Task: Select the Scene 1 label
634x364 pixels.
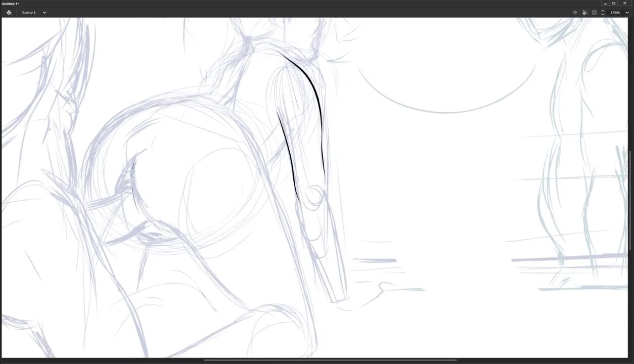Action: 29,13
